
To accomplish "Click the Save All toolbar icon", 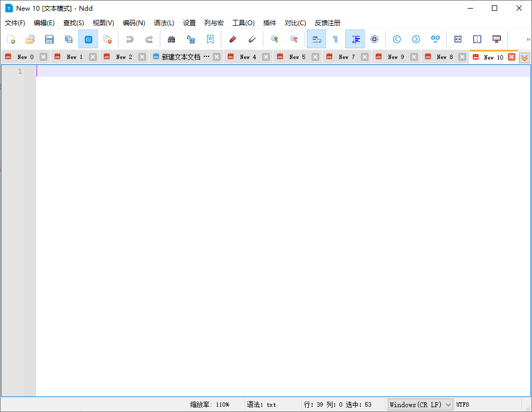I will 69,39.
